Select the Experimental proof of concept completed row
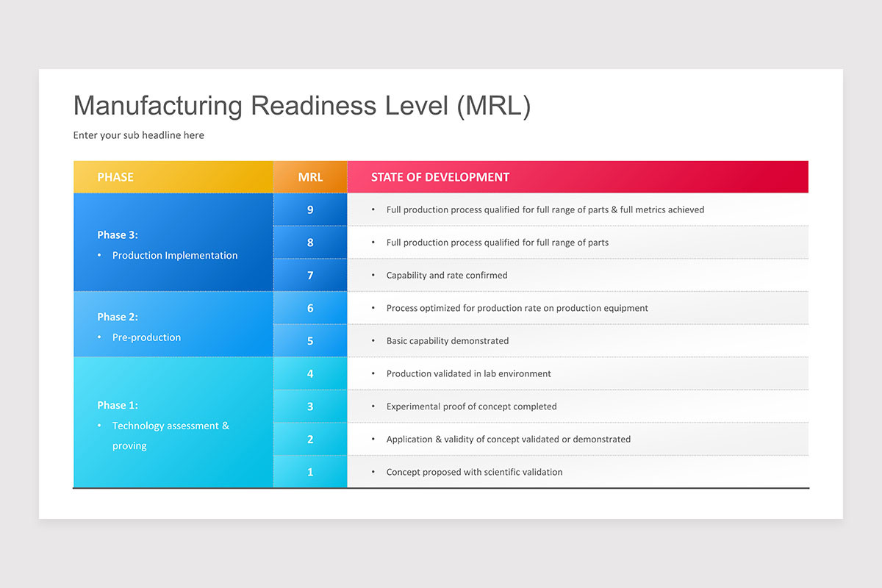882x588 pixels. pyautogui.click(x=472, y=406)
